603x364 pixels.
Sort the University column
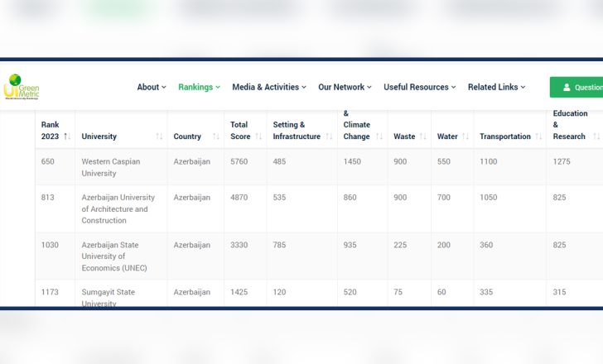(159, 136)
